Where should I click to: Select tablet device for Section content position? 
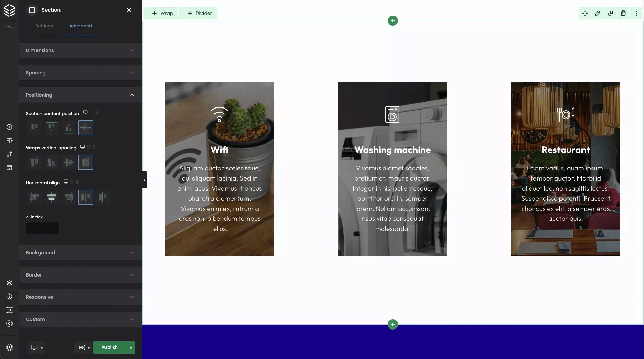(x=91, y=113)
